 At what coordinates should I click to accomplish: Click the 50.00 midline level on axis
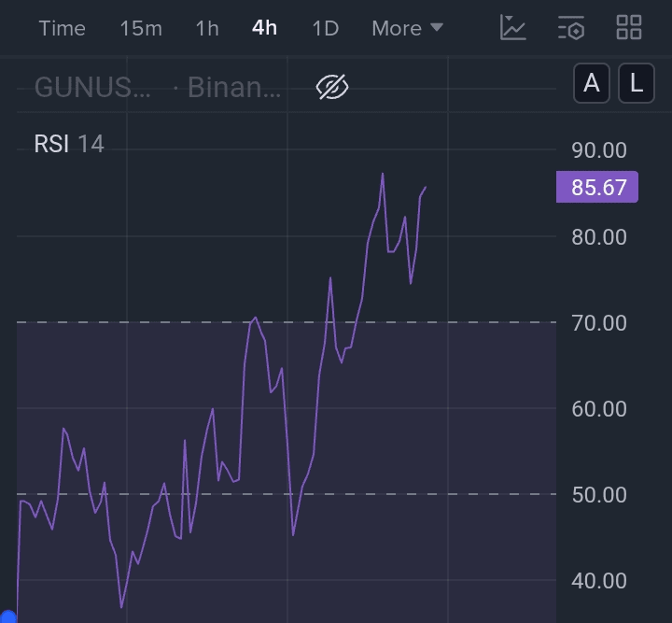(x=598, y=495)
